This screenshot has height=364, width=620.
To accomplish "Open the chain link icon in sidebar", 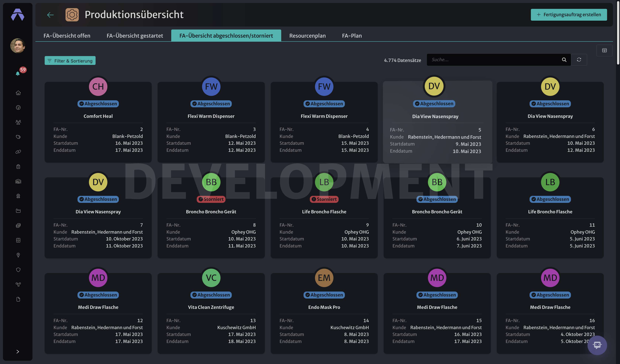I will [x=18, y=152].
